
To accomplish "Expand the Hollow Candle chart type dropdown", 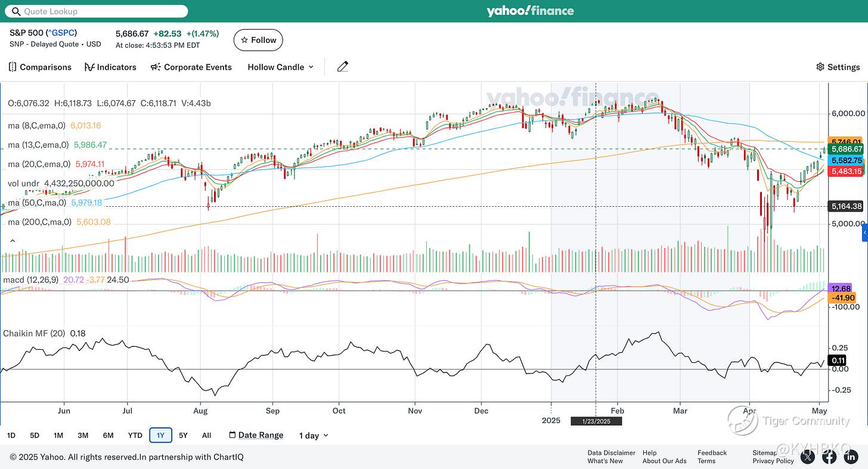I will 280,67.
